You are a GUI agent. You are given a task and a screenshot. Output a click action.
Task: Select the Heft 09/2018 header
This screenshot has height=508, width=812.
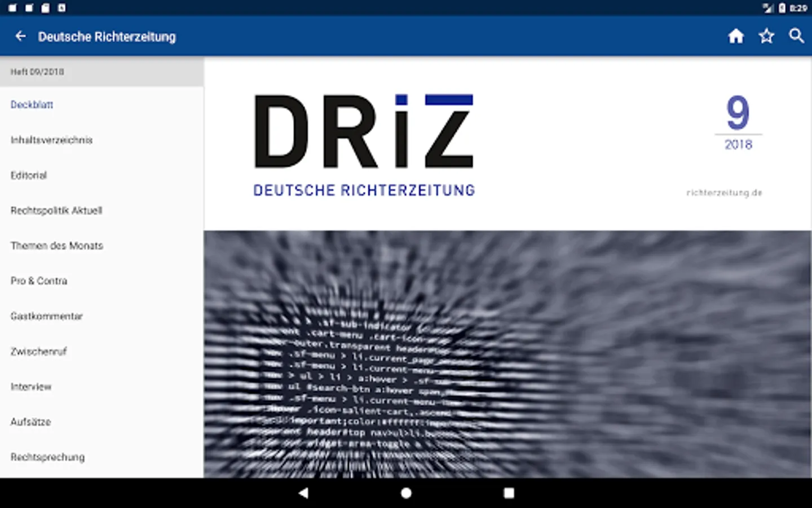101,72
